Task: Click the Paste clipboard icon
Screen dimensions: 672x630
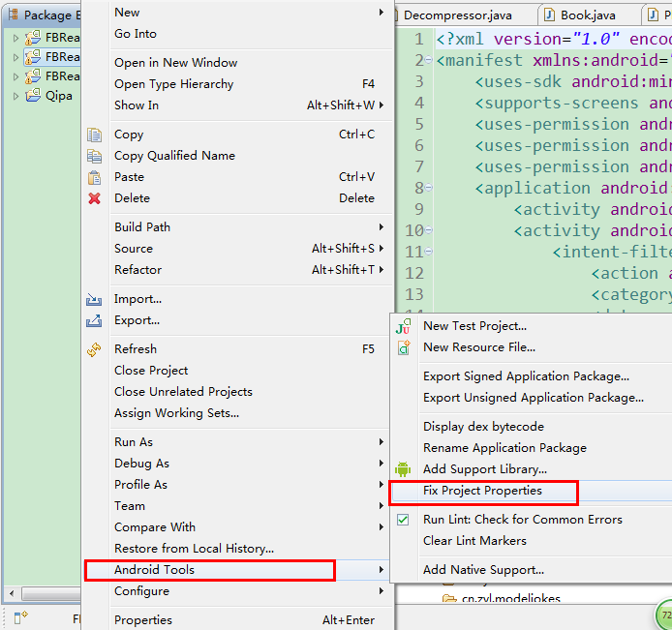Action: (x=94, y=177)
